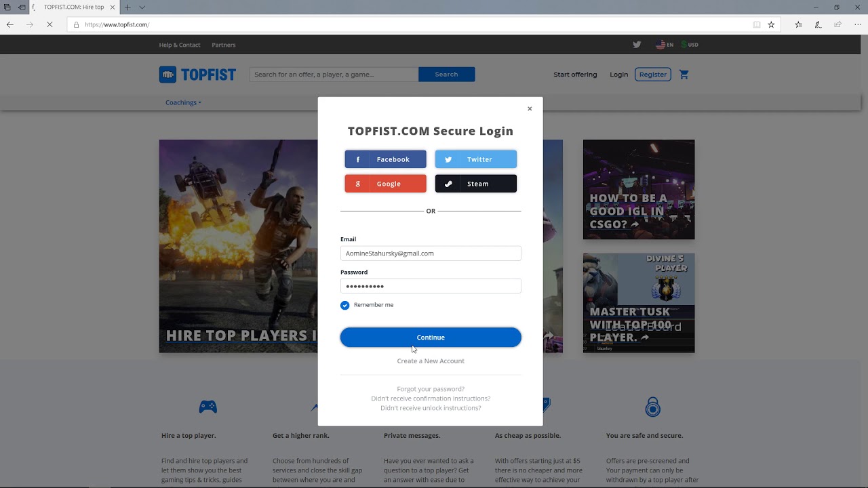Click the address bar lock icon
Screen dimensions: 868x488
coord(76,24)
